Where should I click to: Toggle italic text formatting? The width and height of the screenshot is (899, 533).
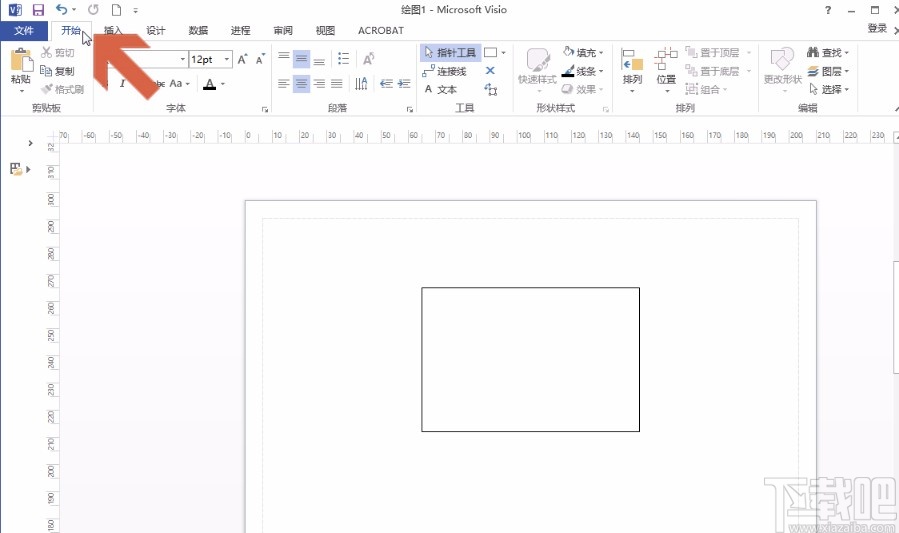123,85
